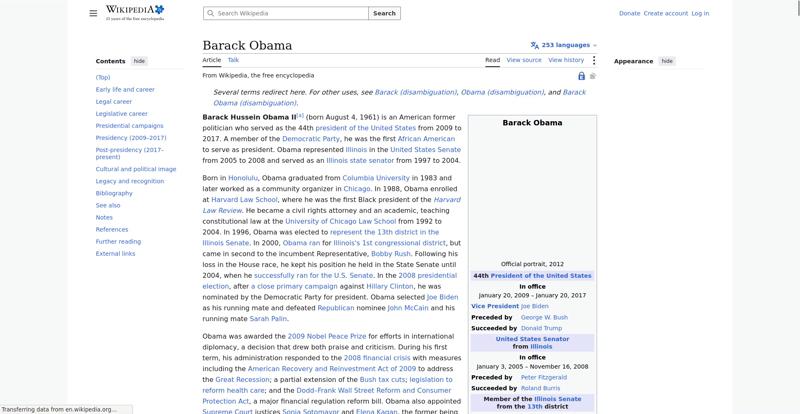
Task: Switch to the Talk tab
Action: (x=233, y=60)
